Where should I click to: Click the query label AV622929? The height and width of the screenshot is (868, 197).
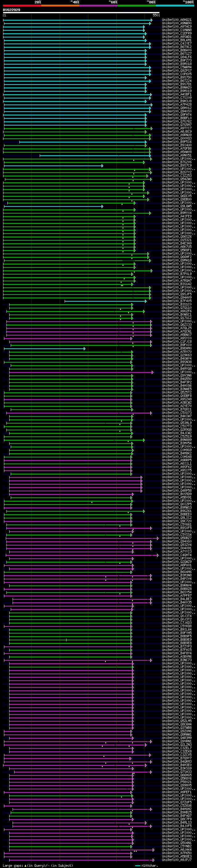click(x=11, y=10)
